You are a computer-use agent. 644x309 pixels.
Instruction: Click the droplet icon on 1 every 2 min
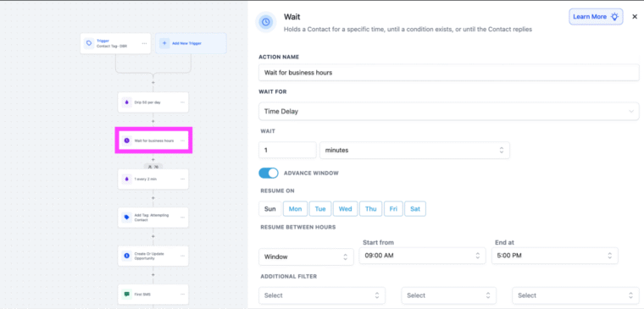[x=126, y=179]
